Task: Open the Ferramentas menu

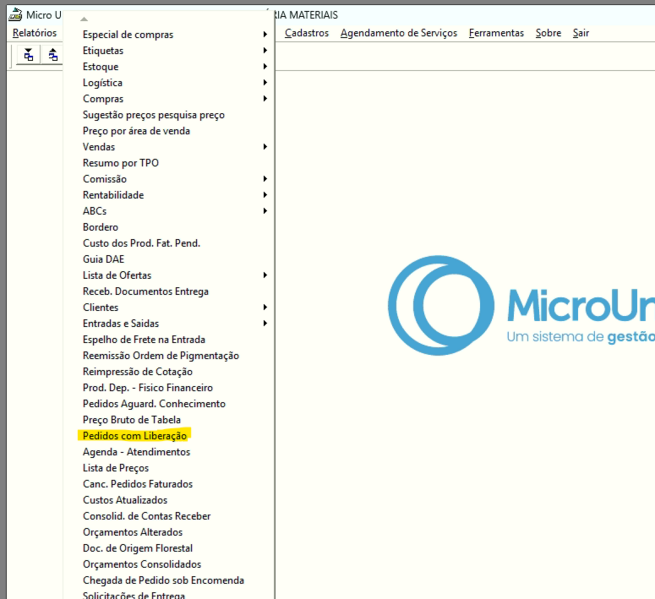Action: click(496, 33)
